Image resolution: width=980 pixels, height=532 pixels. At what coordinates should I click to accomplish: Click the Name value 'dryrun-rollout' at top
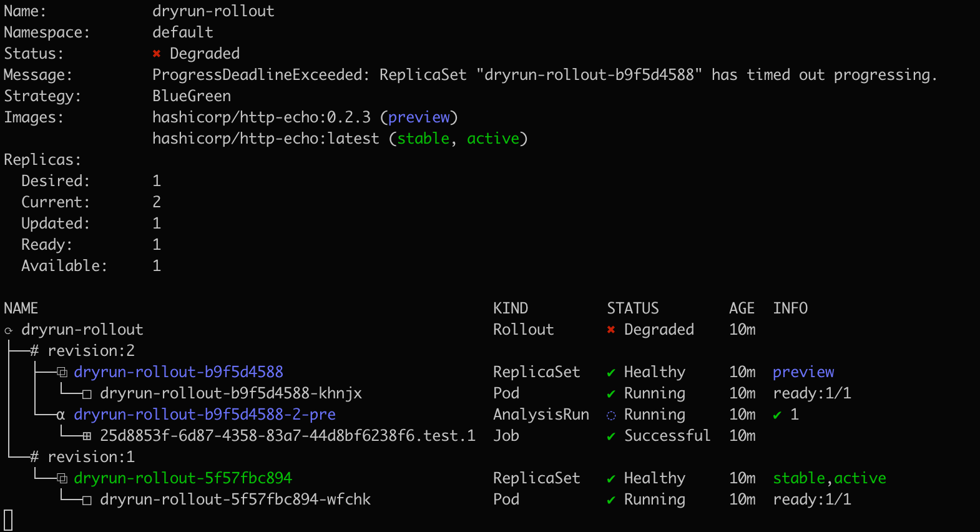click(x=213, y=11)
